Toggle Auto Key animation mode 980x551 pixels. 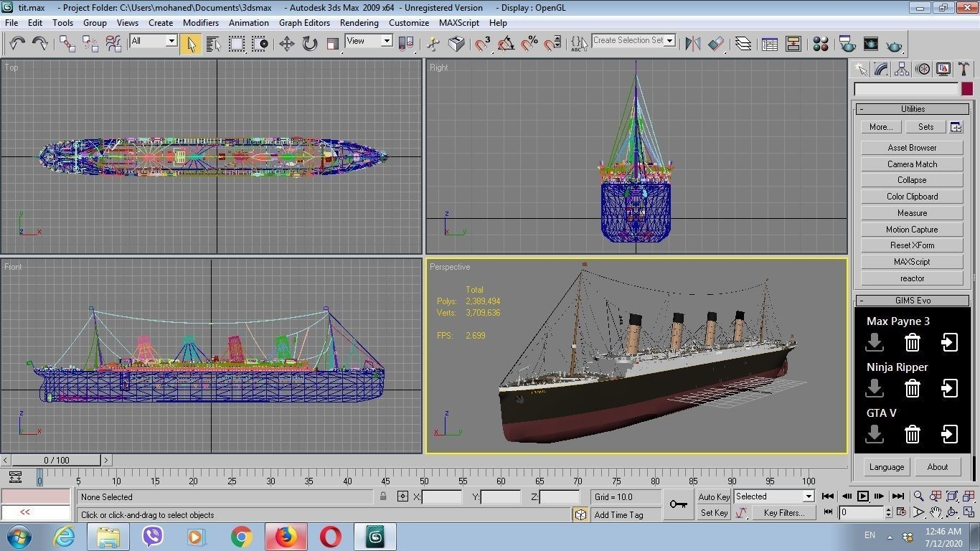pos(714,496)
